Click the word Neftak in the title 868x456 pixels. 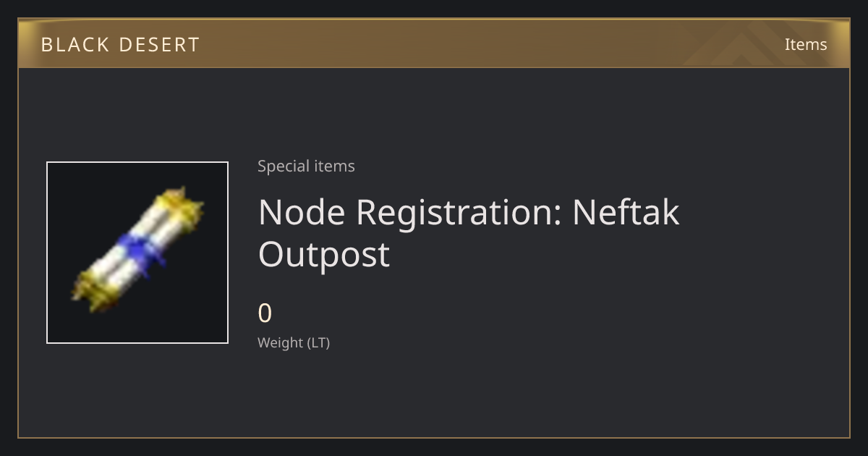626,212
